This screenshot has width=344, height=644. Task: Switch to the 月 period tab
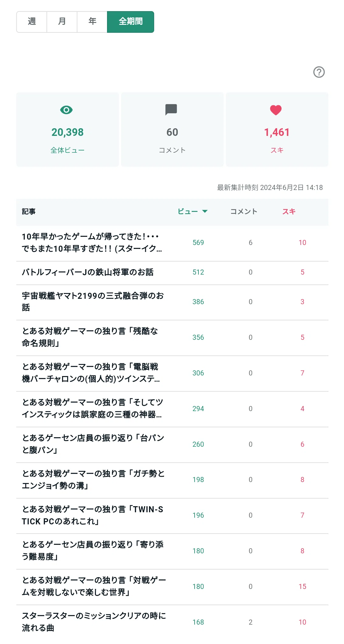62,22
